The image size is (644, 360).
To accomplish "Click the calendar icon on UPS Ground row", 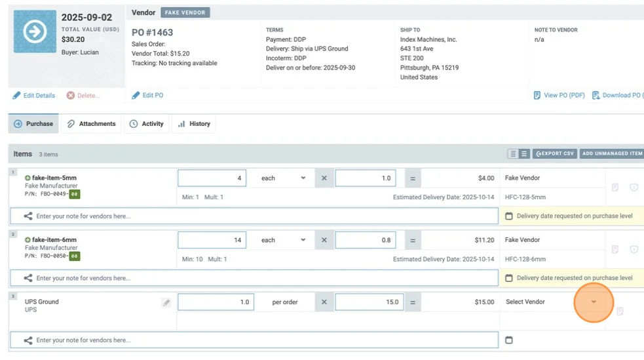I will pos(509,340).
